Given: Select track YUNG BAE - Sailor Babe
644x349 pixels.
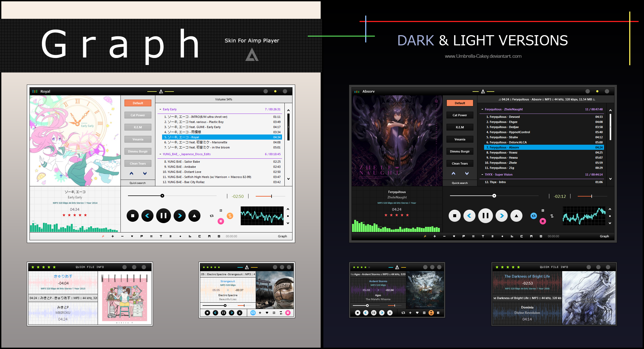Looking at the screenshot, I should (x=222, y=162).
